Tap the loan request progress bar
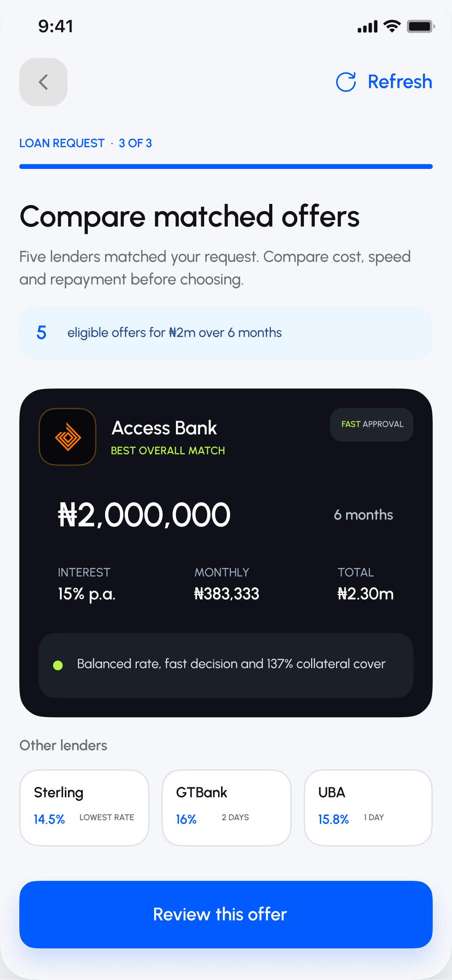 point(226,167)
